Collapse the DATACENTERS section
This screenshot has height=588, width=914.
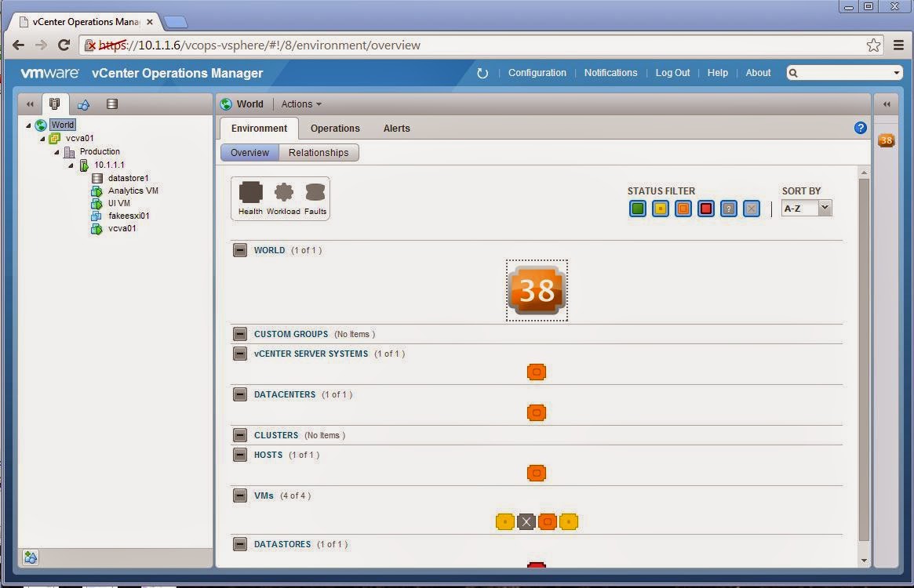(x=239, y=394)
